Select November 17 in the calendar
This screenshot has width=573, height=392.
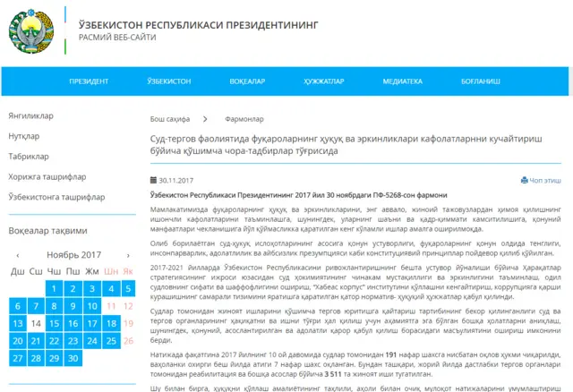pos(92,323)
